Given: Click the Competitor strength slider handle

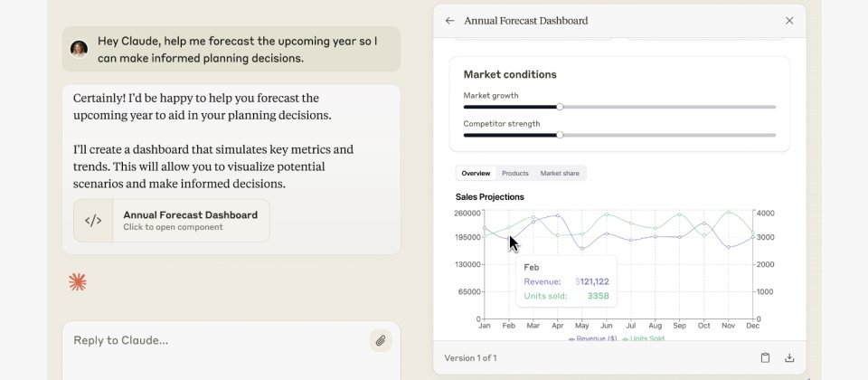Looking at the screenshot, I should click(x=560, y=135).
